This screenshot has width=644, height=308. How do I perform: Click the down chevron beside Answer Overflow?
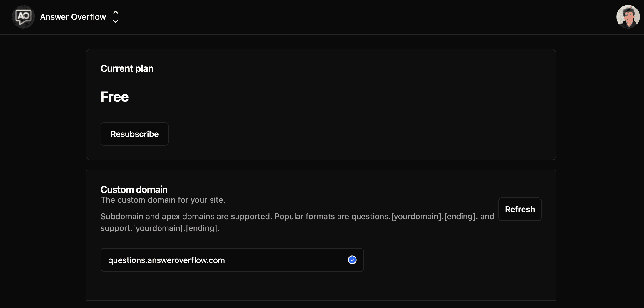point(116,21)
